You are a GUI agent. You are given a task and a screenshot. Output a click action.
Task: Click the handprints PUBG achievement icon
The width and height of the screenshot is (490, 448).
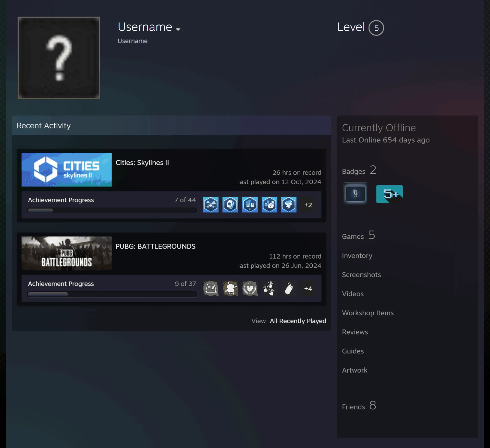tap(269, 288)
